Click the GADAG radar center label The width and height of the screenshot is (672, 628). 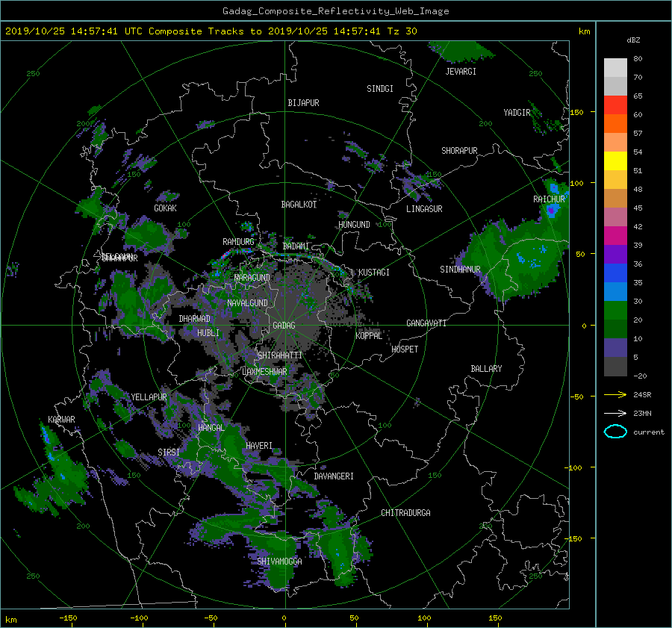pyautogui.click(x=284, y=326)
